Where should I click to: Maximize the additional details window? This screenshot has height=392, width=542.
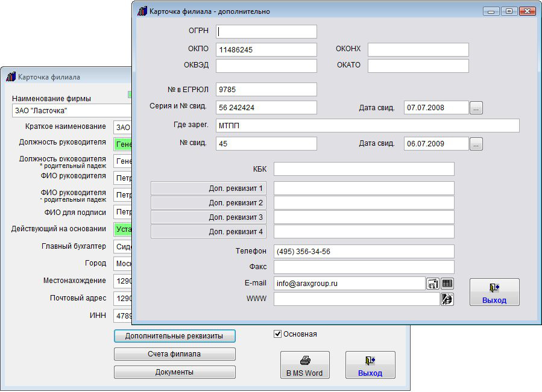point(509,11)
